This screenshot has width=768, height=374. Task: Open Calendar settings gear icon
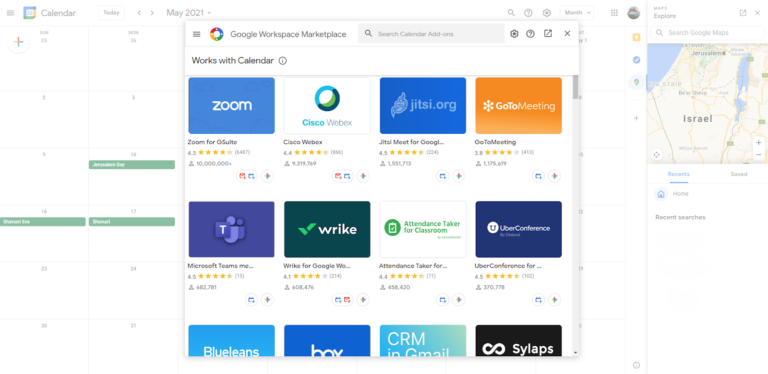547,13
